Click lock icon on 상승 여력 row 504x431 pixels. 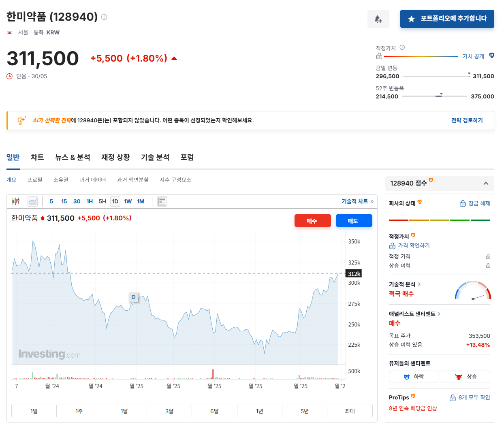pos(488,266)
